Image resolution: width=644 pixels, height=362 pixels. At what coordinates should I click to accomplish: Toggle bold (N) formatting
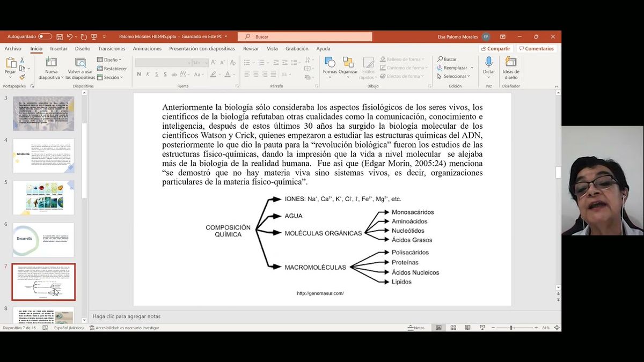[139, 75]
